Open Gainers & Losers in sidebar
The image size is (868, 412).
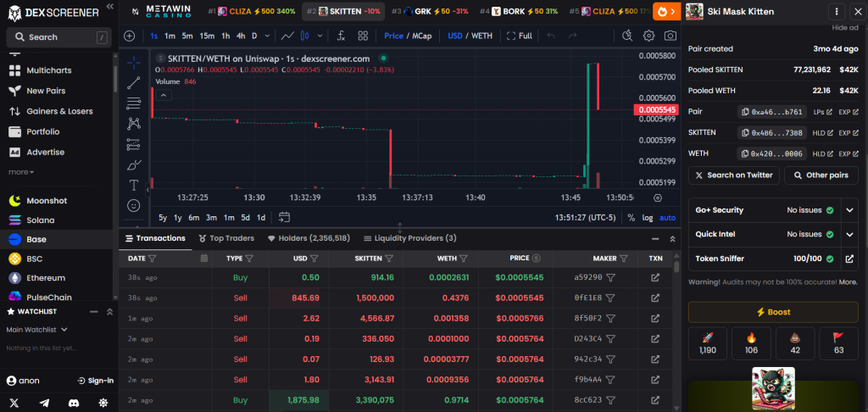tap(60, 111)
